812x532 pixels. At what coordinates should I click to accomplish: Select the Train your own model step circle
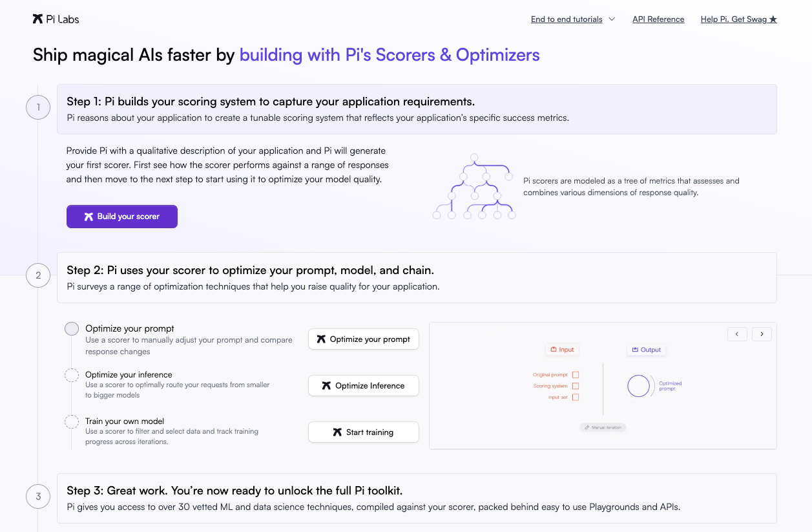(72, 422)
